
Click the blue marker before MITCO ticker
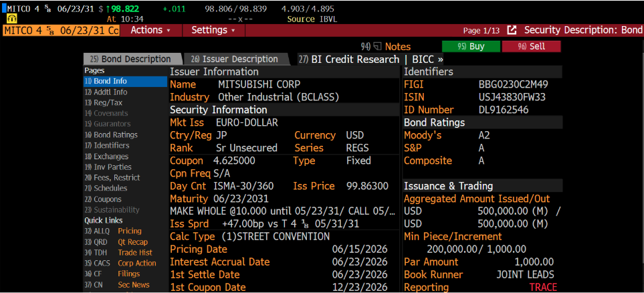click(4, 8)
